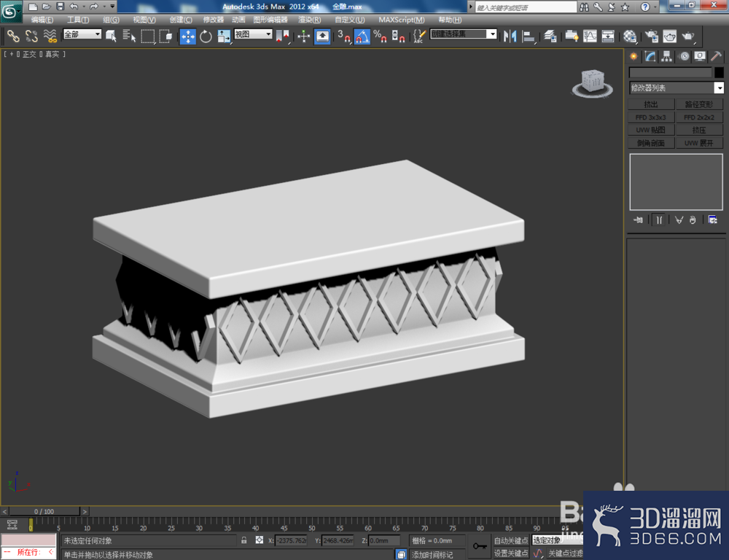Viewport: 729px width, 560px height.
Task: Click the time slider 0 / 100 handle
Action: pos(44,511)
